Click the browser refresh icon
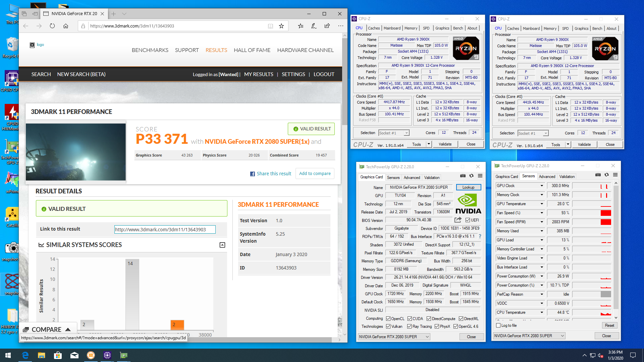644x362 pixels. coord(52,26)
